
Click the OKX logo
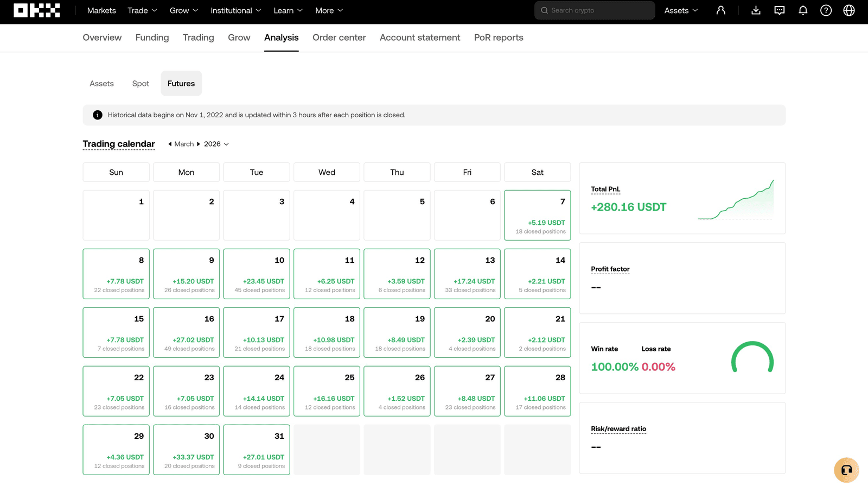37,10
